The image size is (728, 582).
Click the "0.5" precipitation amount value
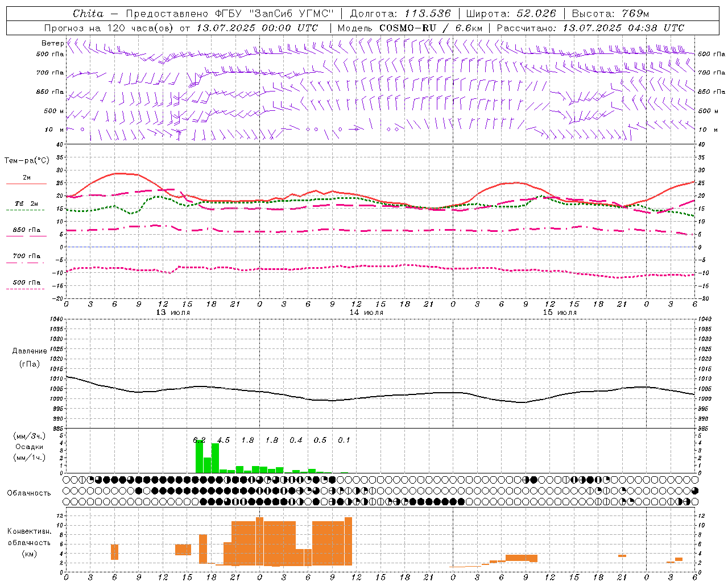320,440
